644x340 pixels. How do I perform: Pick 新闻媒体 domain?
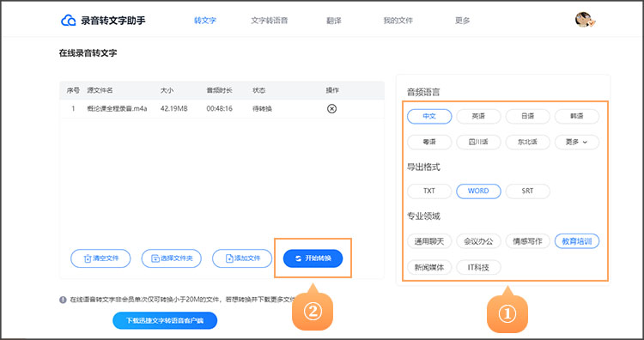(x=429, y=267)
